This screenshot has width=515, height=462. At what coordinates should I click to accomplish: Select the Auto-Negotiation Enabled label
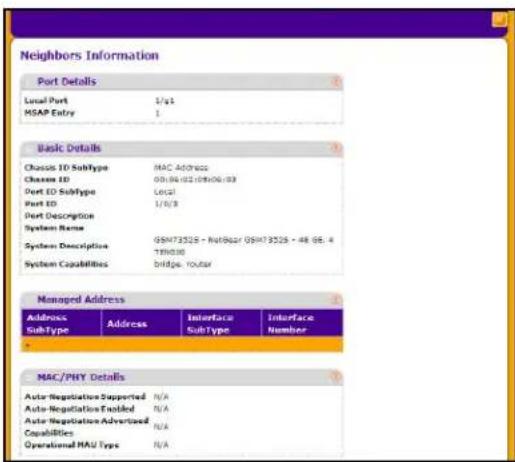(x=79, y=408)
